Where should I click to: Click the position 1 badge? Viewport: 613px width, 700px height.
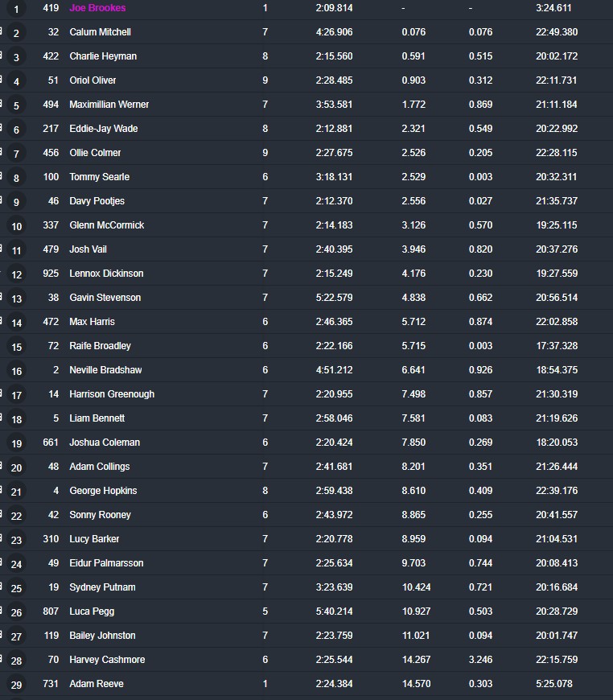[x=16, y=9]
